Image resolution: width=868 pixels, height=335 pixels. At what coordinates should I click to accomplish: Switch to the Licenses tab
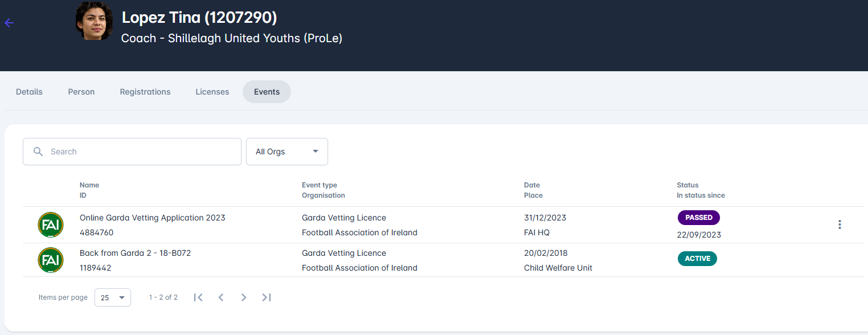[x=212, y=92]
